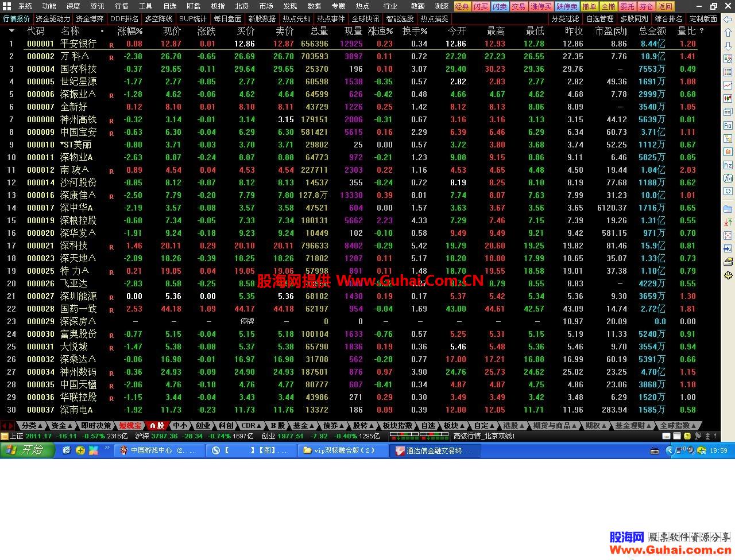
Task: Select the 短线宝 bottom tab
Action: pos(130,426)
